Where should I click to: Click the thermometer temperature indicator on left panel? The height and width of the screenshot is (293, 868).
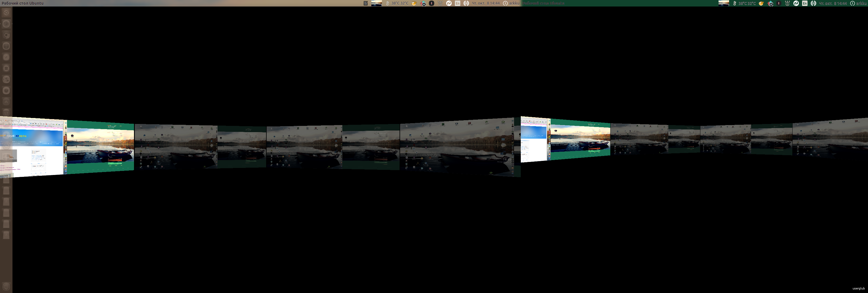[388, 3]
